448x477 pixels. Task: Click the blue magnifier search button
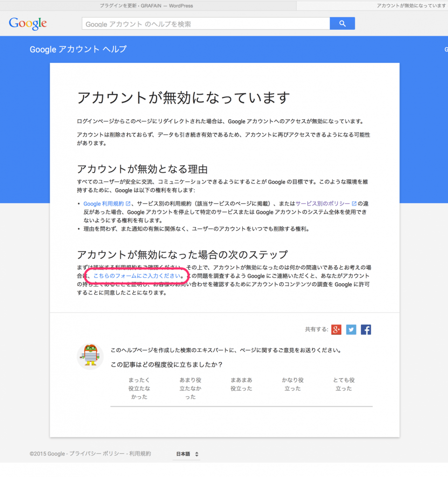coord(342,23)
